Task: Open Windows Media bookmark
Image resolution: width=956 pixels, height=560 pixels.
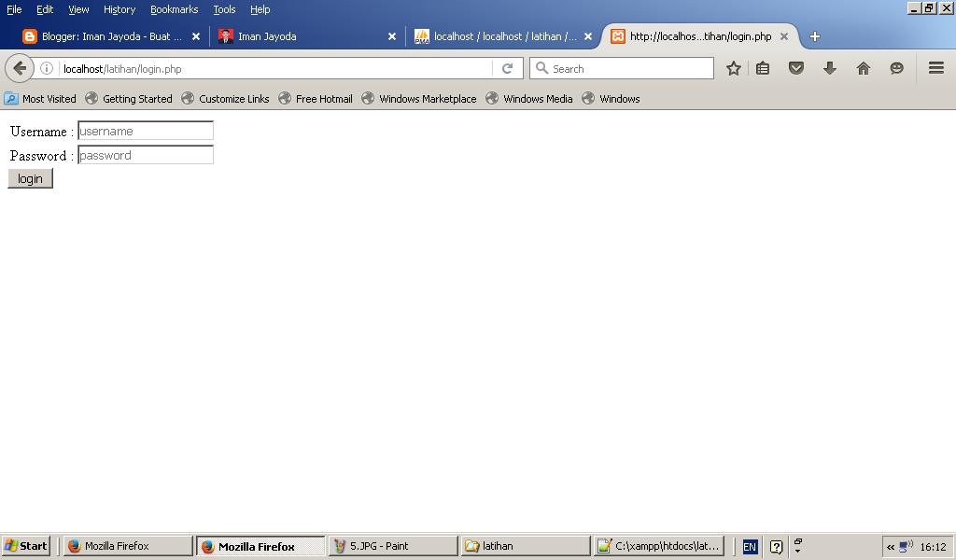Action: [529, 99]
